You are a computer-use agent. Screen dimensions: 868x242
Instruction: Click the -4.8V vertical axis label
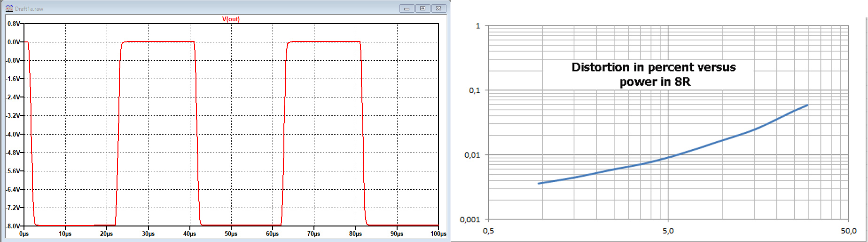[13, 153]
